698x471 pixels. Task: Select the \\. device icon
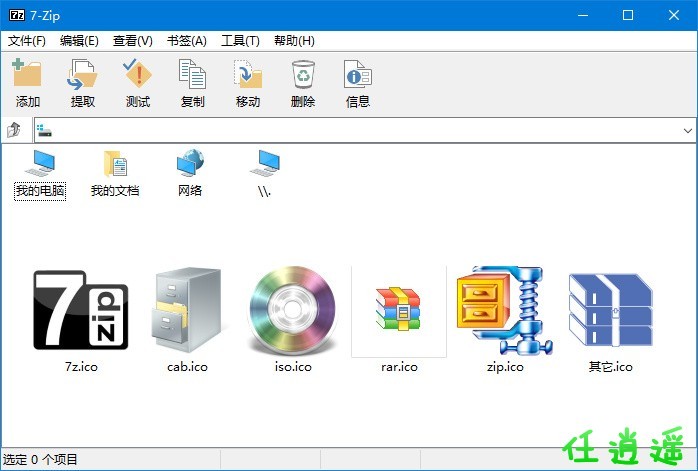pos(265,163)
